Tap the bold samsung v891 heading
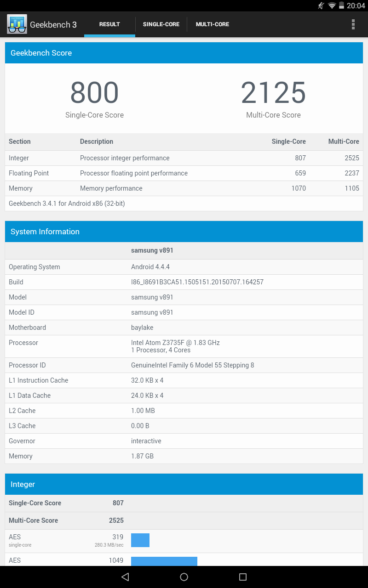 [152, 251]
